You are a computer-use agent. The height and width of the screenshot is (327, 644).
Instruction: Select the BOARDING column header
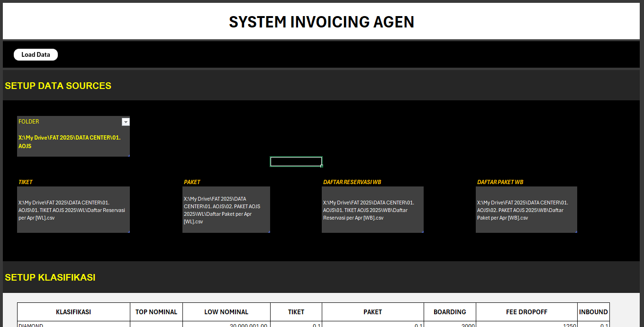tap(450, 312)
